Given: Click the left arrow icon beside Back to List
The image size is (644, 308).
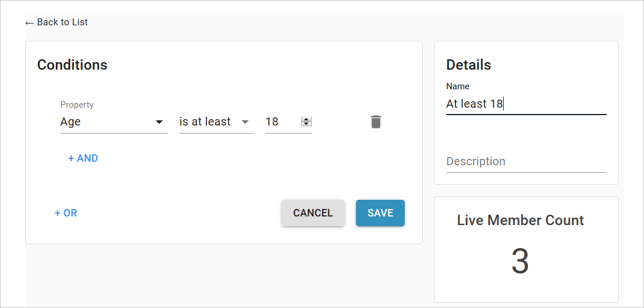Looking at the screenshot, I should point(29,22).
